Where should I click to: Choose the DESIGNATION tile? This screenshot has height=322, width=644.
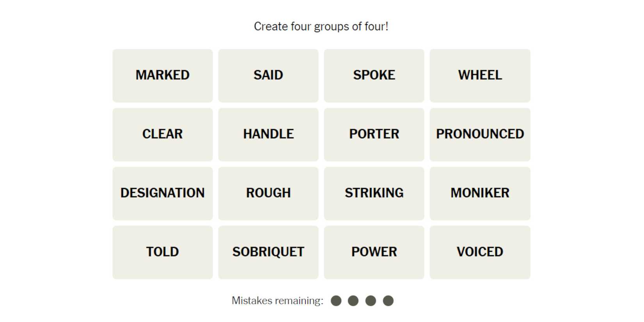[162, 193]
